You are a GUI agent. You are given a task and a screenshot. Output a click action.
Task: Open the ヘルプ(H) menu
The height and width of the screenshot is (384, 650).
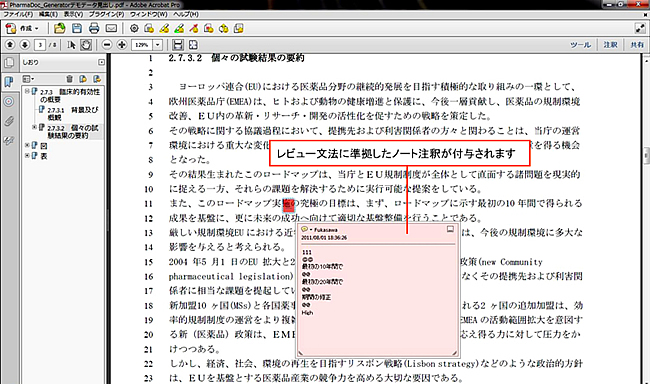pyautogui.click(x=186, y=14)
